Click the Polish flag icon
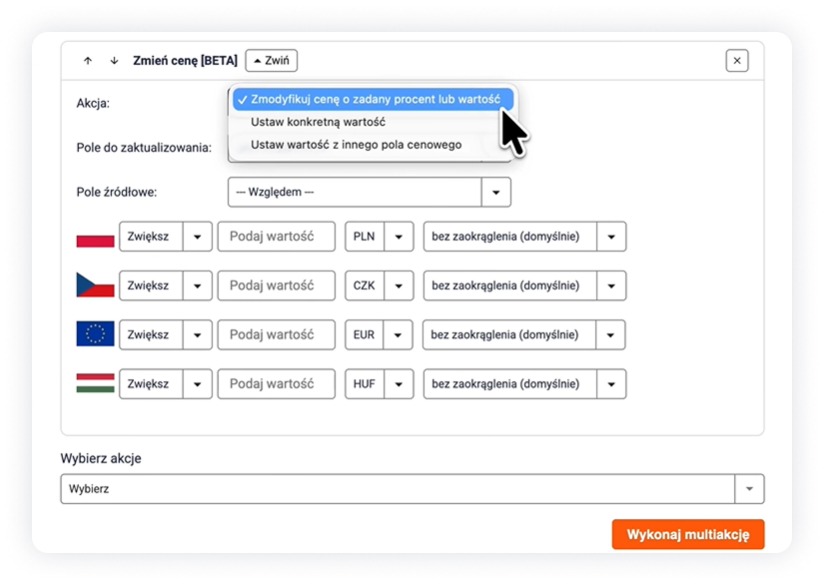This screenshot has width=824, height=585. (x=95, y=238)
